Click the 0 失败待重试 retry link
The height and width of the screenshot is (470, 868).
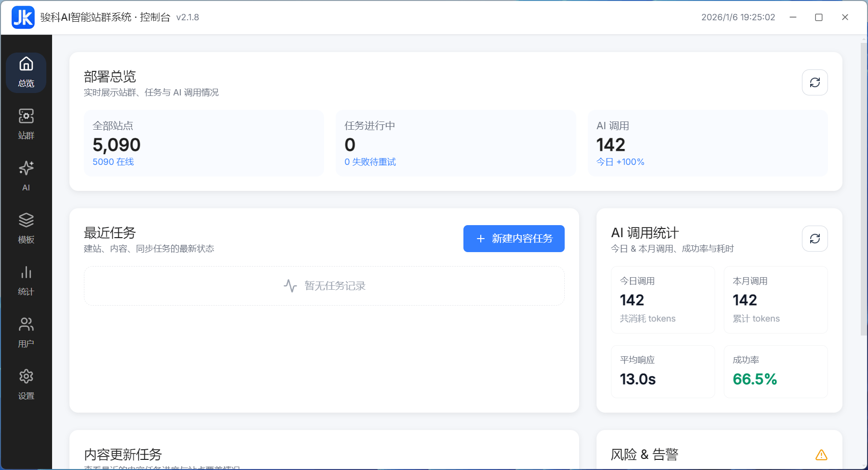click(x=370, y=162)
